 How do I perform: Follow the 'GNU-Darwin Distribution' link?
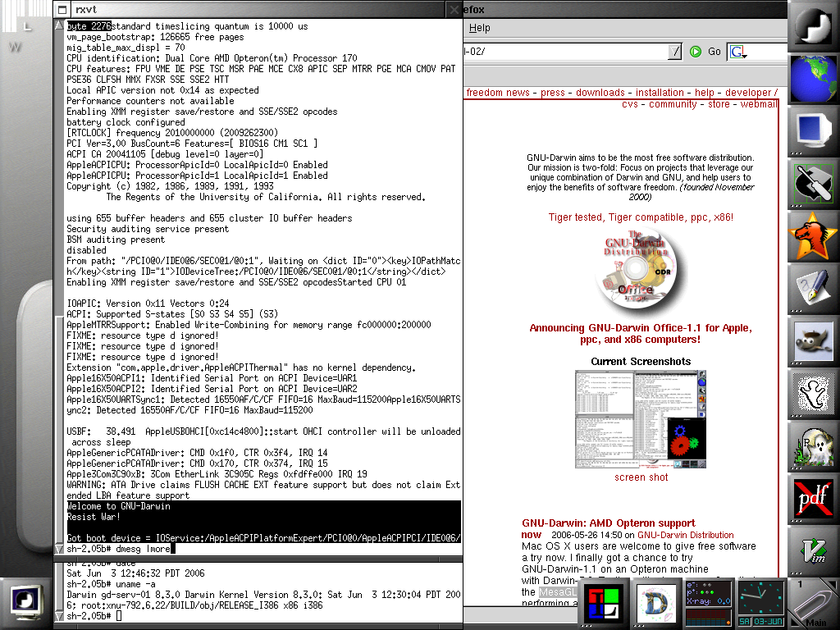pyautogui.click(x=686, y=535)
